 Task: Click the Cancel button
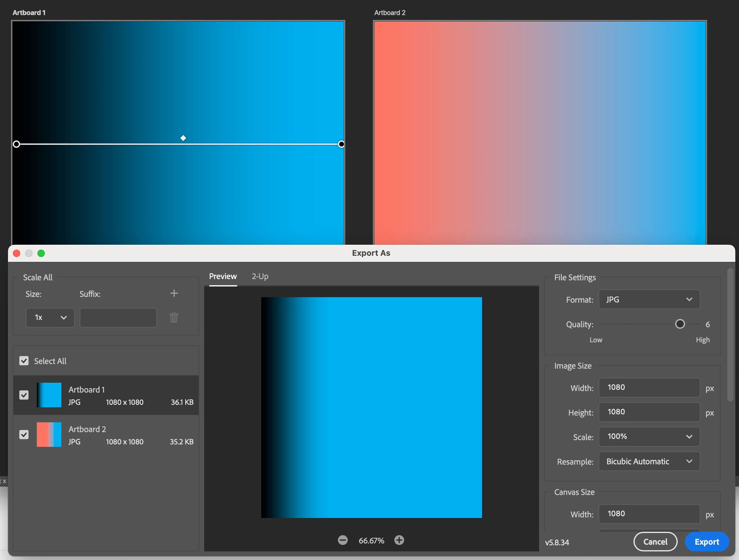[655, 542]
